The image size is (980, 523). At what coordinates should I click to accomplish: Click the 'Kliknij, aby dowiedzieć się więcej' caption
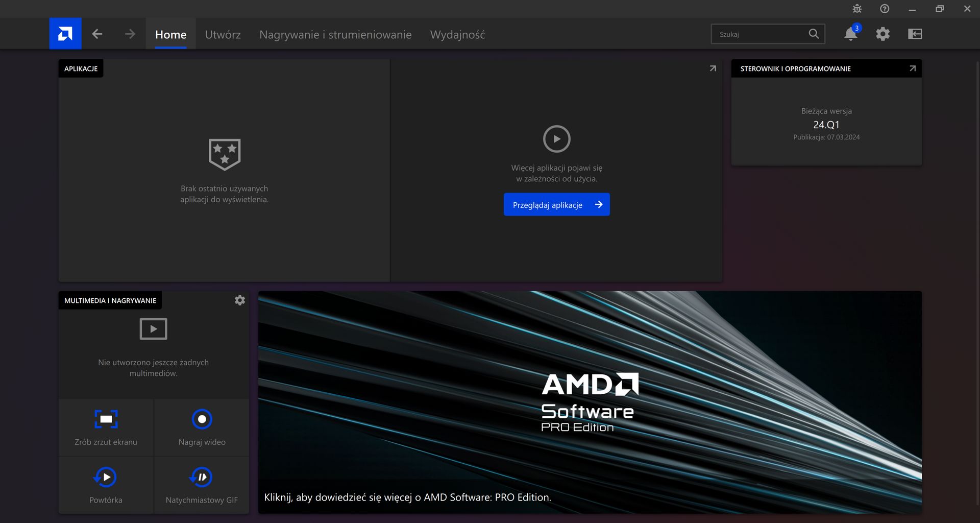tap(407, 497)
